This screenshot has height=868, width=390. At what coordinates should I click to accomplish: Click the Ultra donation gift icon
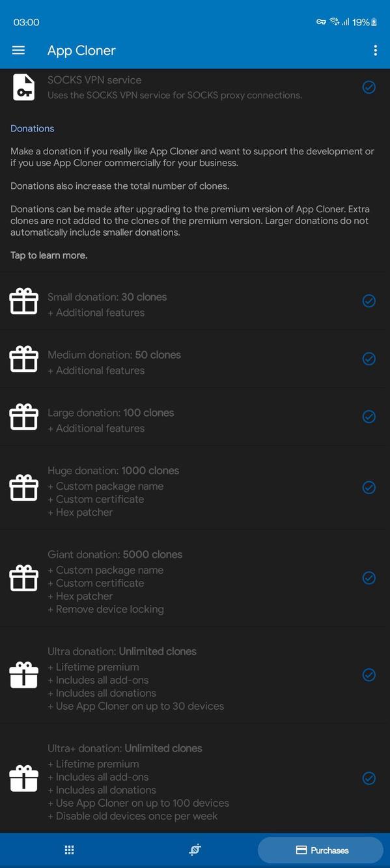tap(23, 675)
